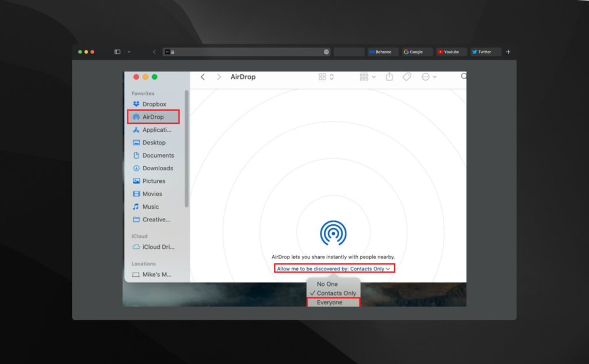Click the Tags icon in the toolbar
The image size is (589, 364).
click(407, 76)
